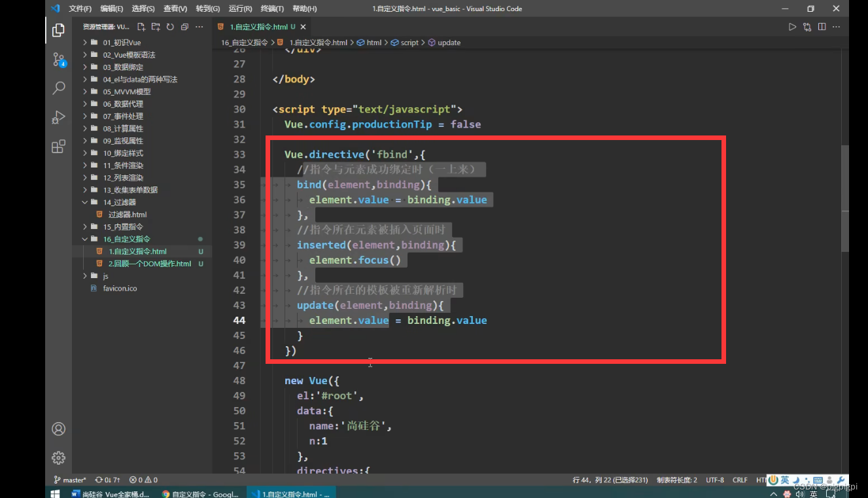Run the file with the play icon
Screen dimensions: 868x498
[792, 27]
